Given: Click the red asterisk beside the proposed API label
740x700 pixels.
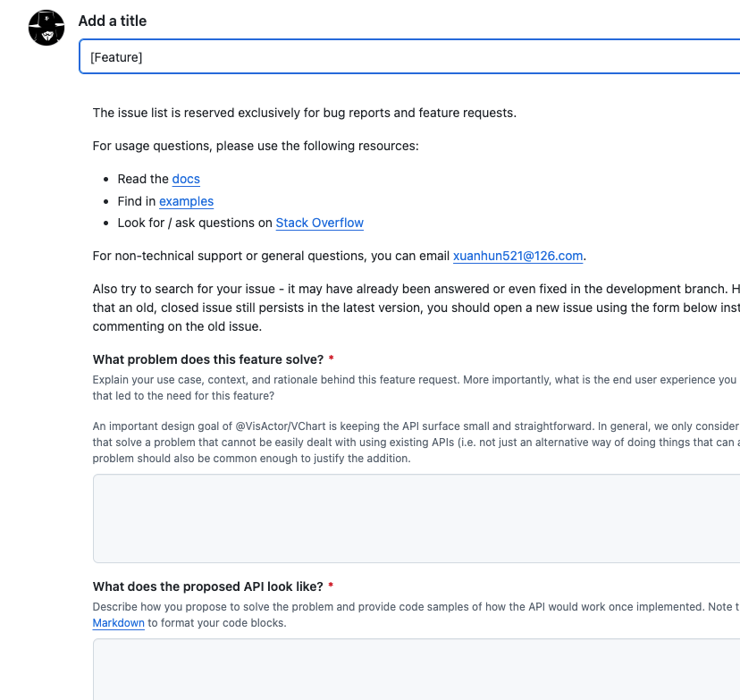Looking at the screenshot, I should pos(331,586).
